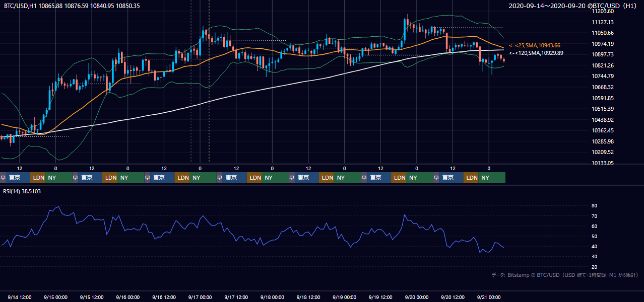This screenshot has width=644, height=302.
Task: Select price axis value 10591.85
Action: point(603,98)
